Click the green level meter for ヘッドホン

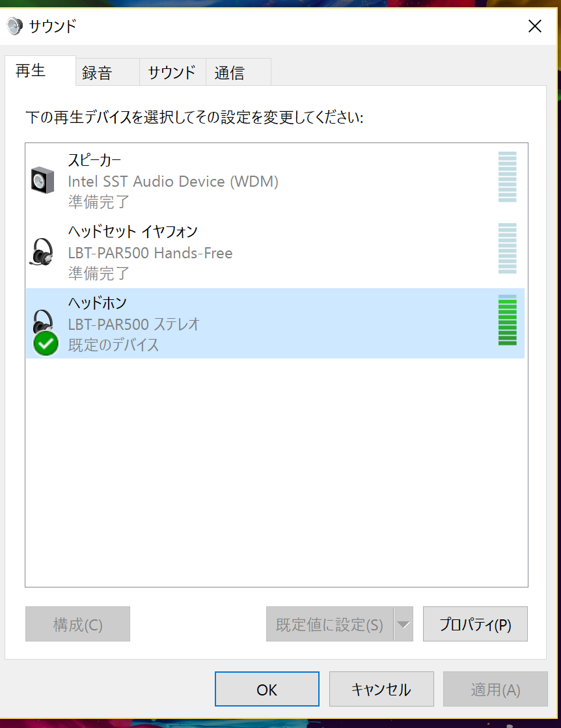click(x=507, y=320)
